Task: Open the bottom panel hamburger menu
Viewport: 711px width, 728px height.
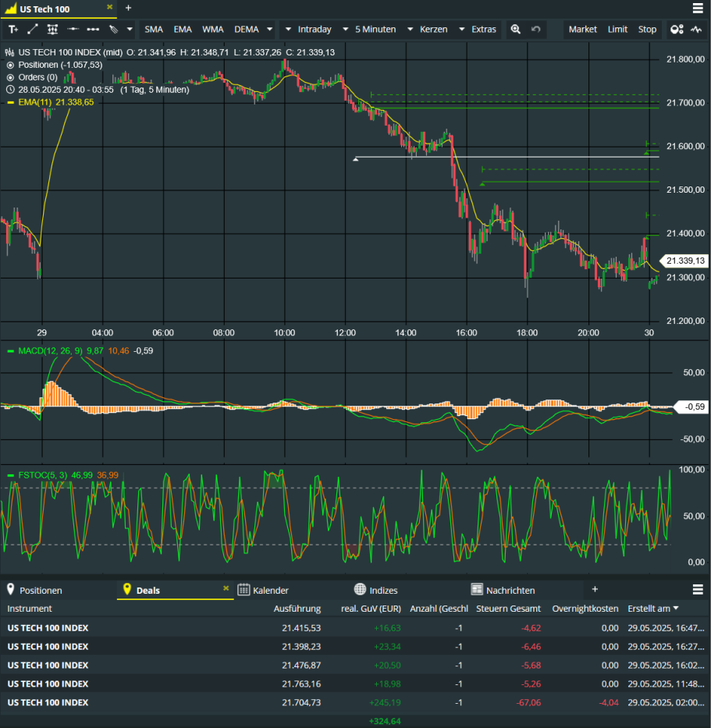Action: pos(698,590)
